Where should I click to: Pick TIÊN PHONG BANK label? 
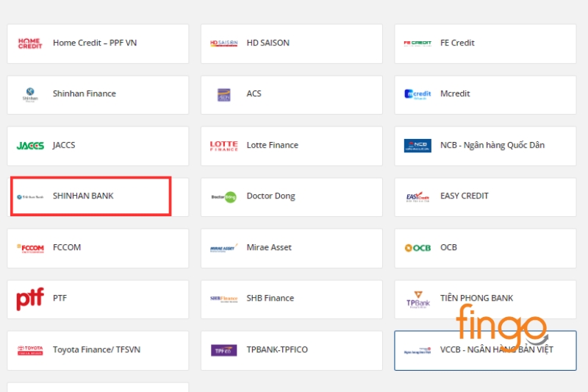coord(476,298)
